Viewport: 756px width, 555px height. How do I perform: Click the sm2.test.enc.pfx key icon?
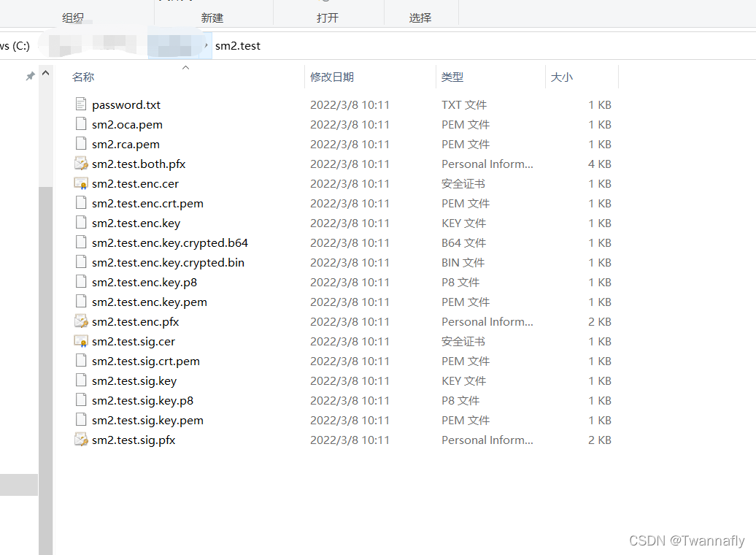click(80, 321)
